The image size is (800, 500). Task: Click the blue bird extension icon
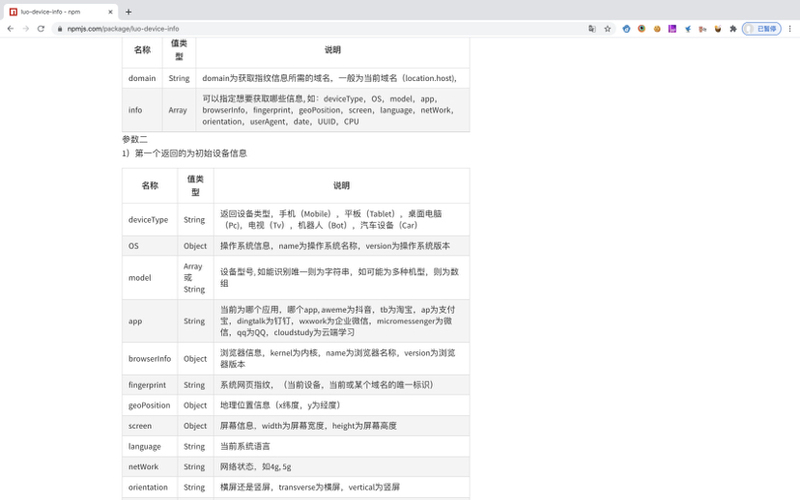pos(688,29)
